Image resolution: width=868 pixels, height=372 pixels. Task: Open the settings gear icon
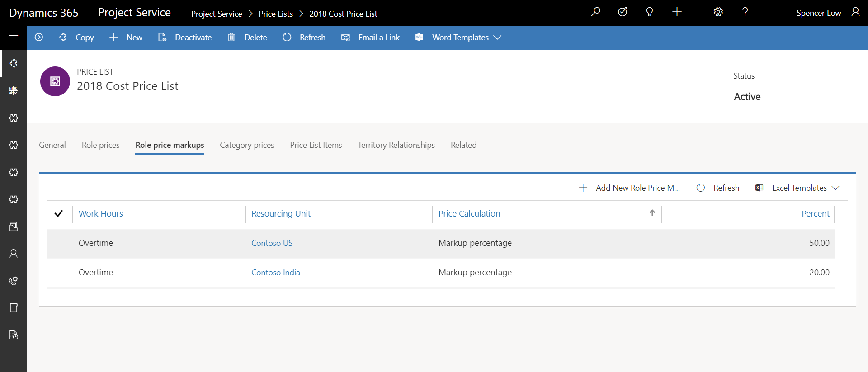click(x=718, y=12)
